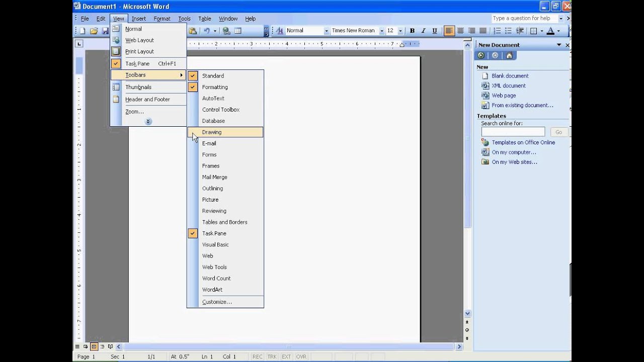644x362 pixels.
Task: Open the Format menu
Action: pos(162,19)
